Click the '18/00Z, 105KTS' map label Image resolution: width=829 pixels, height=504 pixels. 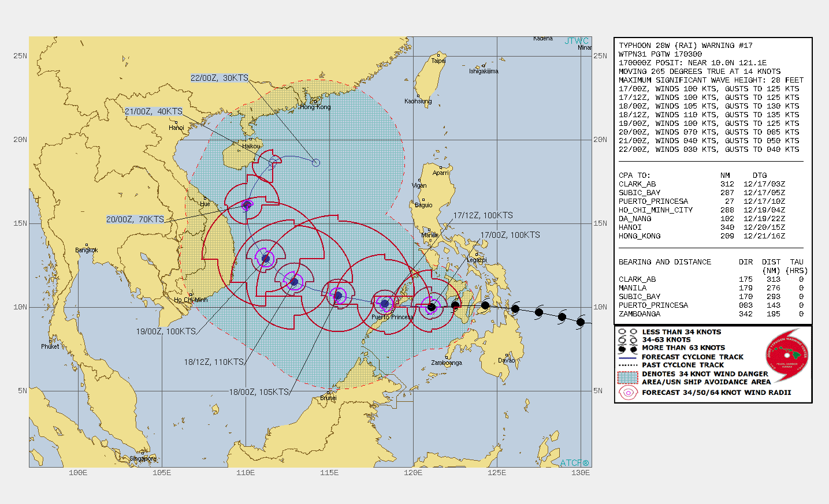[259, 392]
